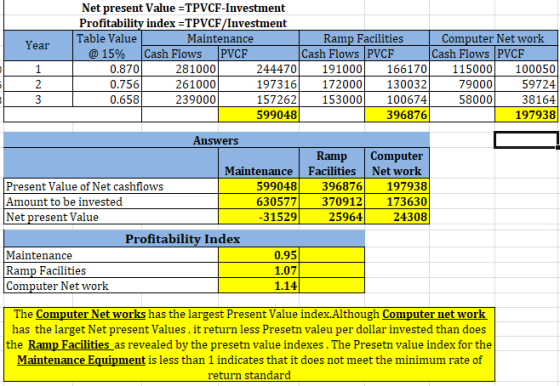Select the "Computer Net work" label in Profitability Index table
The image size is (560, 386).
111,286
